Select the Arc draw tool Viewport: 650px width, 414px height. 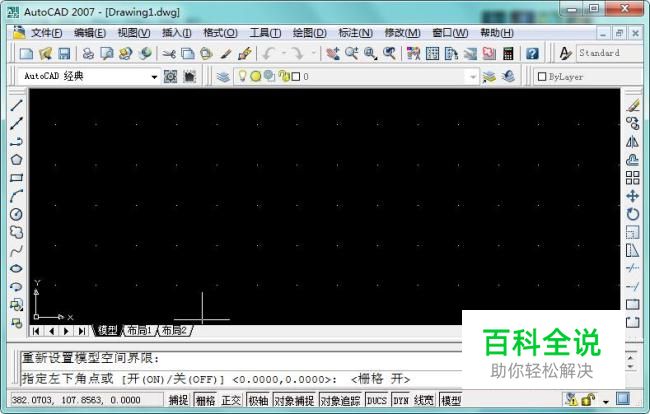coord(16,196)
